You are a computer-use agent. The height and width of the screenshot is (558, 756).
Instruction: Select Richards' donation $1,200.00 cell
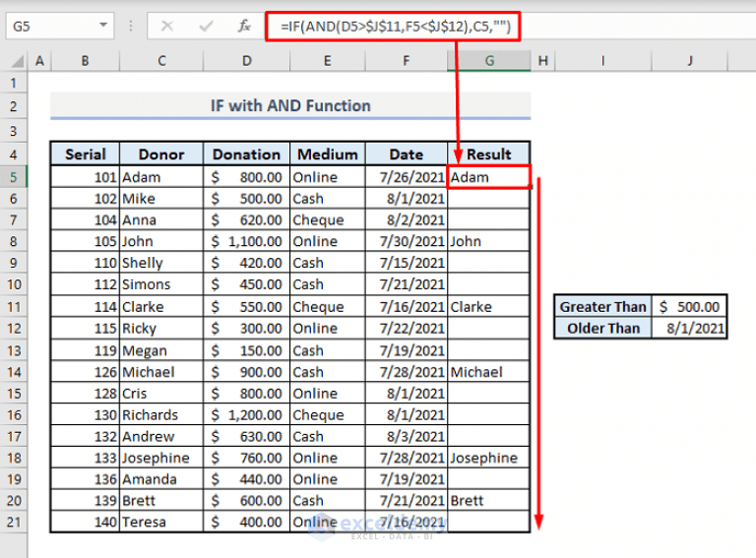point(247,415)
